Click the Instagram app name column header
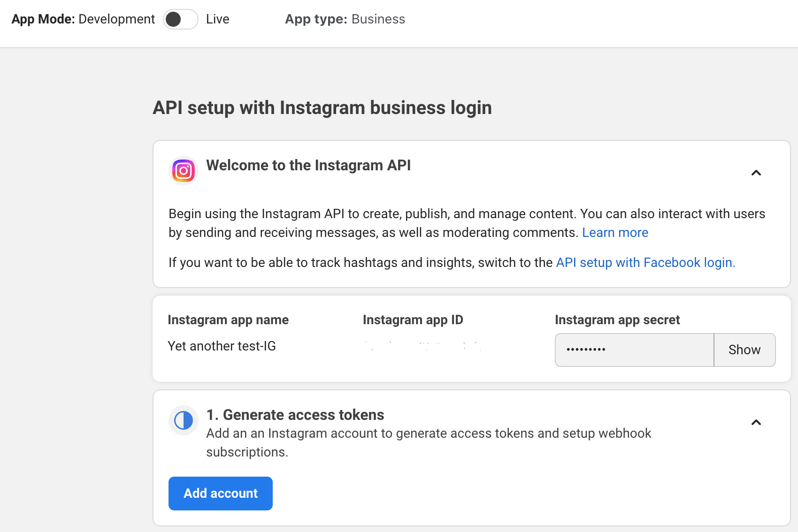The image size is (798, 532). click(x=228, y=319)
